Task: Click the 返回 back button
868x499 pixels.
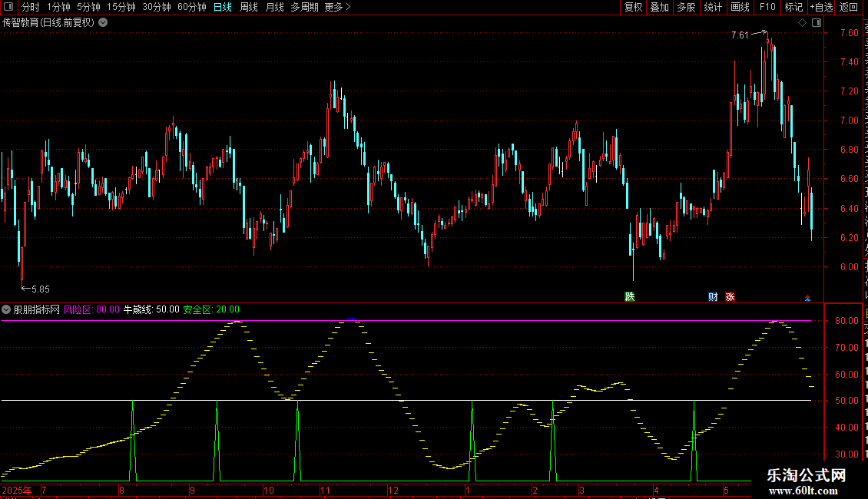Action: coord(848,7)
